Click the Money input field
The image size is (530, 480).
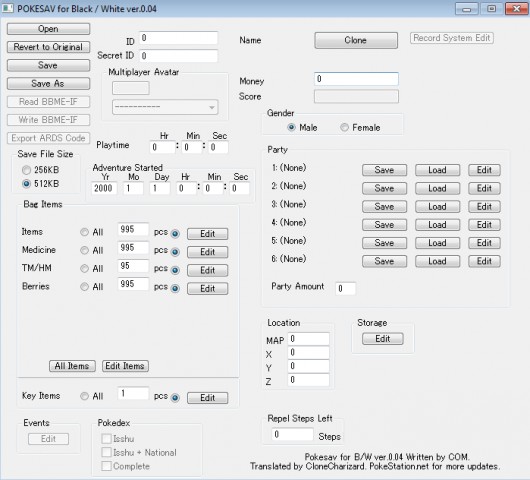click(356, 79)
